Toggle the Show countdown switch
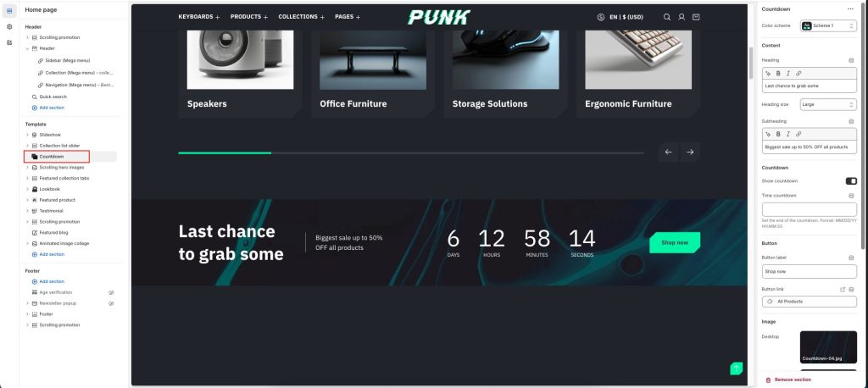The image size is (868, 388). coord(851,181)
